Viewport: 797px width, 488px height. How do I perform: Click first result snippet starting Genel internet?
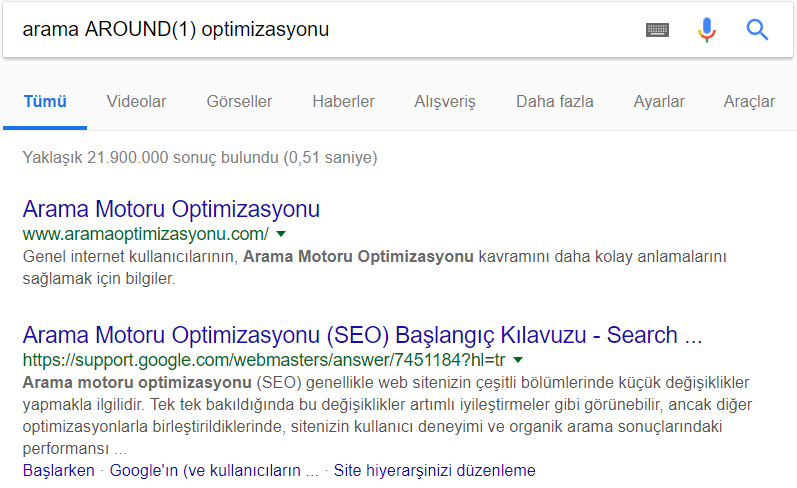375,267
